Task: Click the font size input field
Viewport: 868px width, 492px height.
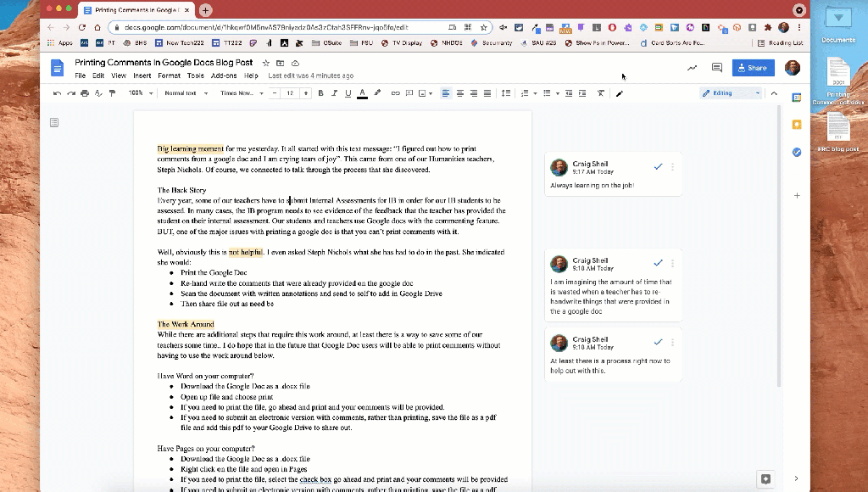Action: [290, 93]
